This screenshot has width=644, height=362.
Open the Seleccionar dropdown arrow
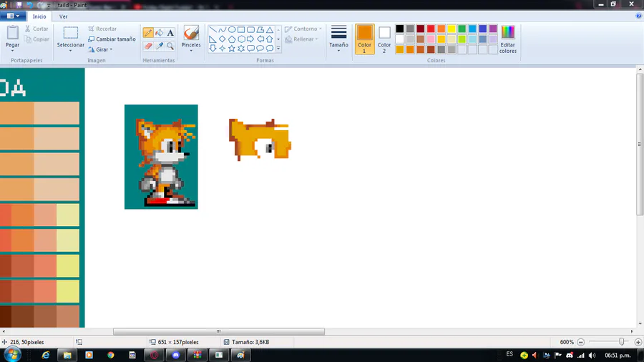click(x=70, y=51)
